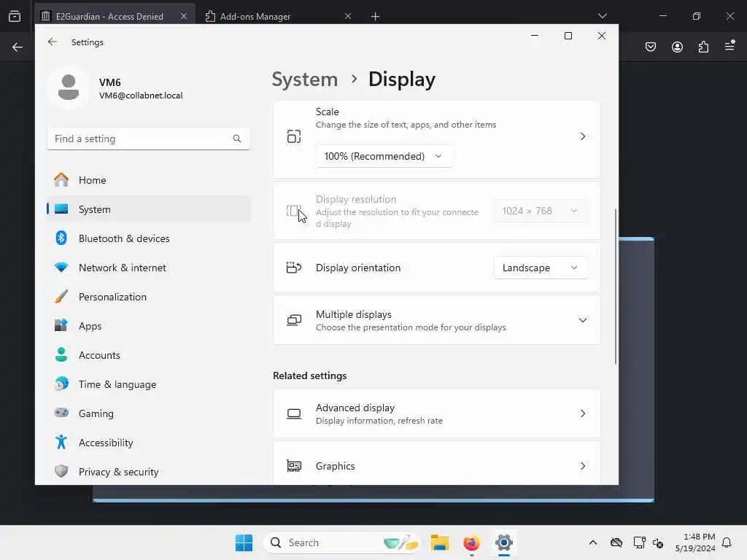
Task: Click the network tray icon
Action: tap(639, 542)
